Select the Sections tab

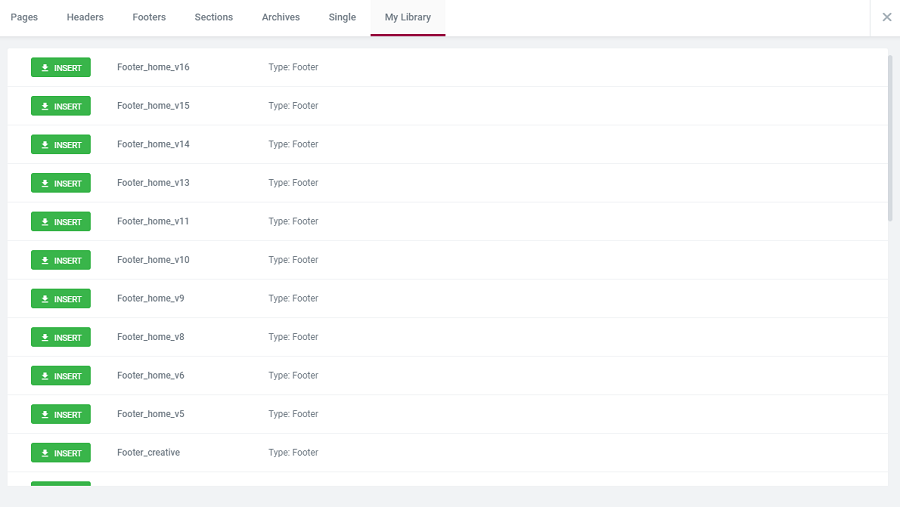pyautogui.click(x=214, y=17)
